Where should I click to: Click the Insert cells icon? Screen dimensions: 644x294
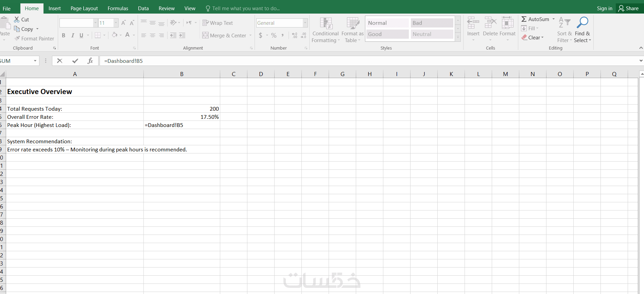pos(473,23)
